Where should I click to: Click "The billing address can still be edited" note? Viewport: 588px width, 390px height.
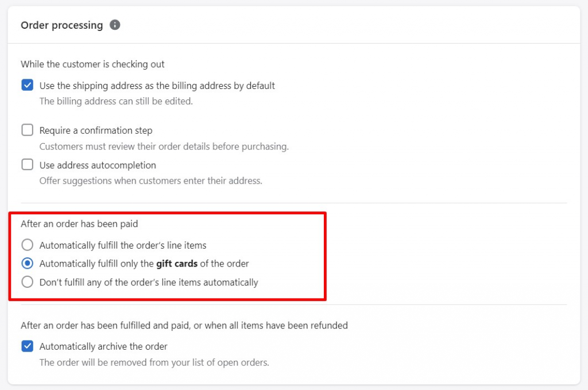(115, 102)
